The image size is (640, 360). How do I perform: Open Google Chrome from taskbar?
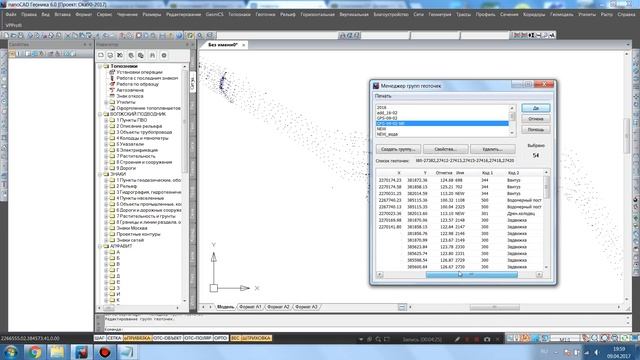34,352
